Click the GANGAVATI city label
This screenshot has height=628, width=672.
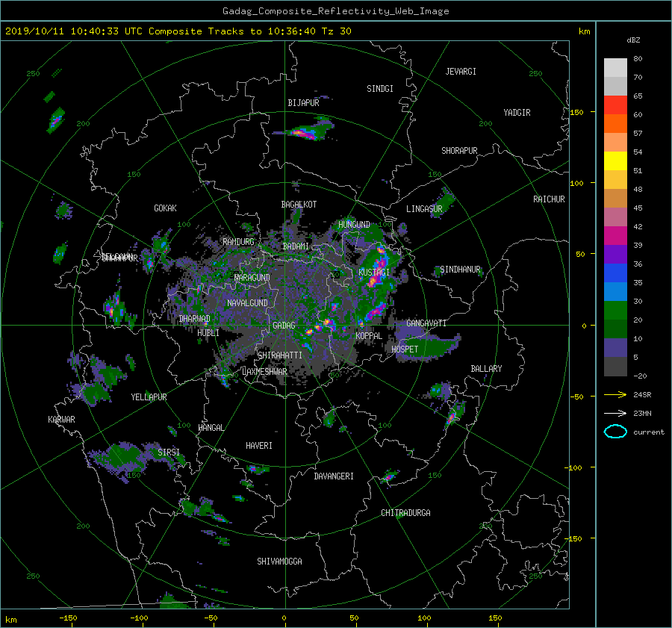(426, 323)
